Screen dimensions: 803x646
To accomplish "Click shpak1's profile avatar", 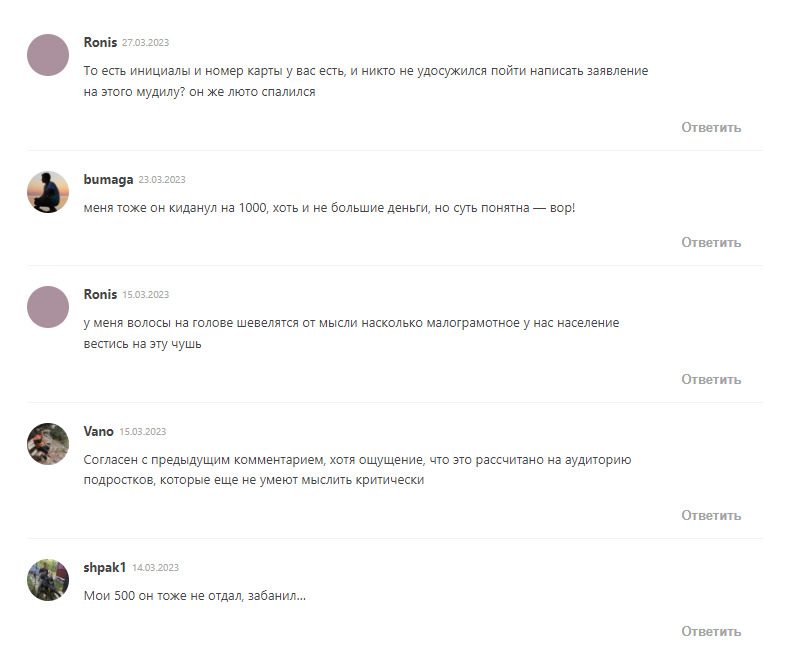I will point(48,580).
